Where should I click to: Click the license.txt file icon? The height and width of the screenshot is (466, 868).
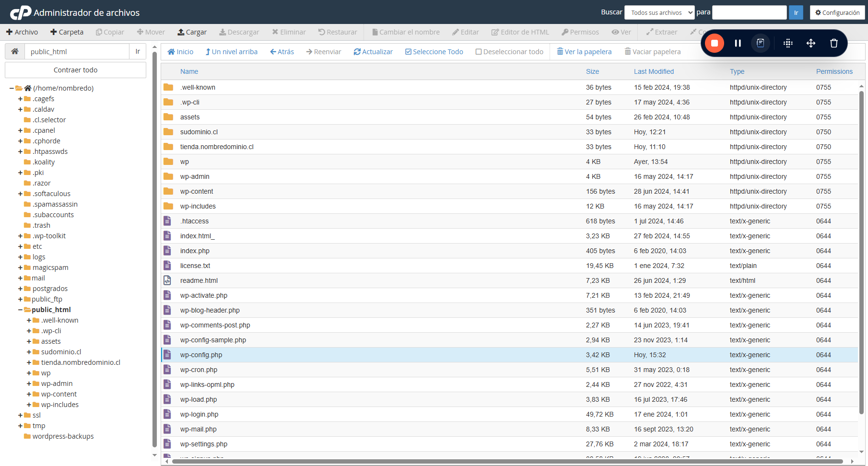click(x=167, y=266)
